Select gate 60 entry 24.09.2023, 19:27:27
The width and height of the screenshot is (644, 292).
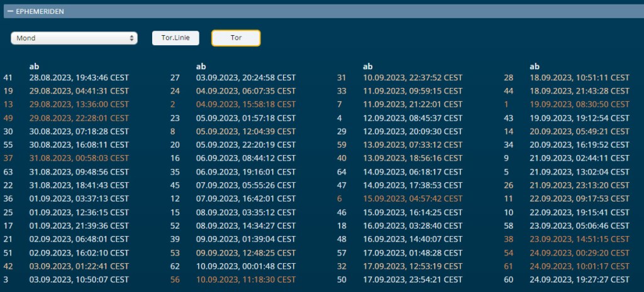[x=579, y=279]
